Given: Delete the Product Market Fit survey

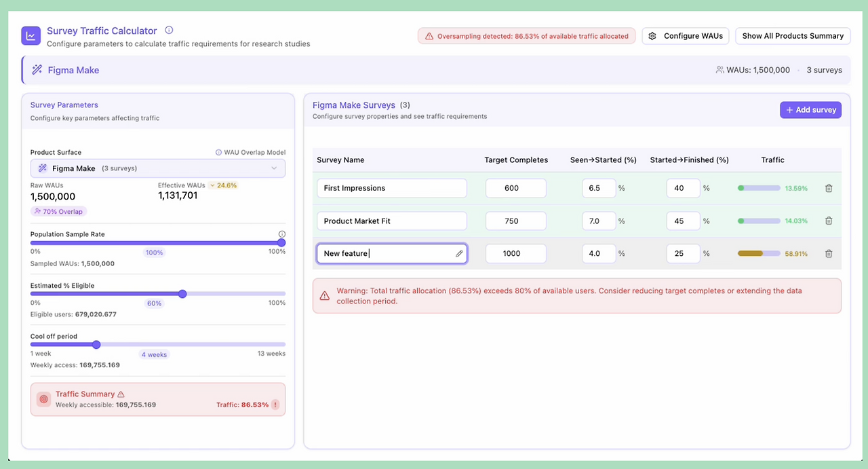Looking at the screenshot, I should click(829, 221).
